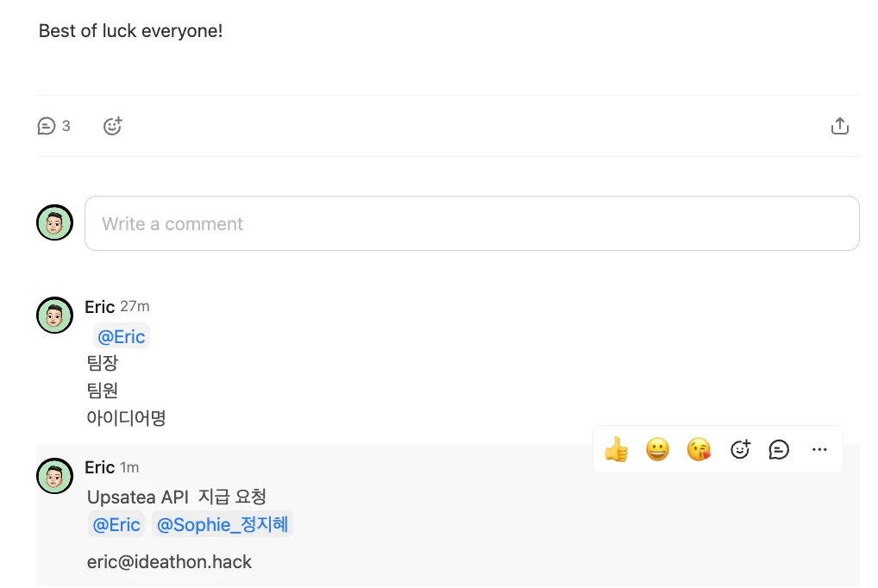
Task: Click Eric's name on 27m comment
Action: [x=99, y=307]
